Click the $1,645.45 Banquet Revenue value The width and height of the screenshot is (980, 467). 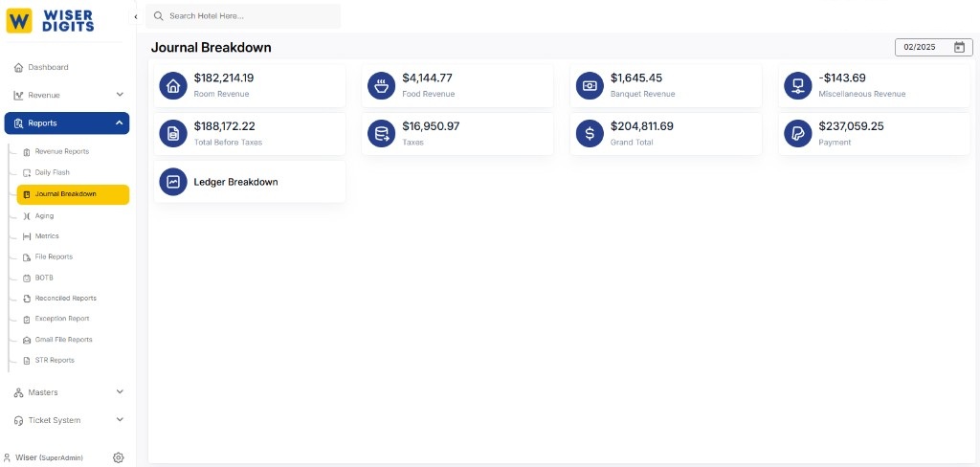click(636, 78)
